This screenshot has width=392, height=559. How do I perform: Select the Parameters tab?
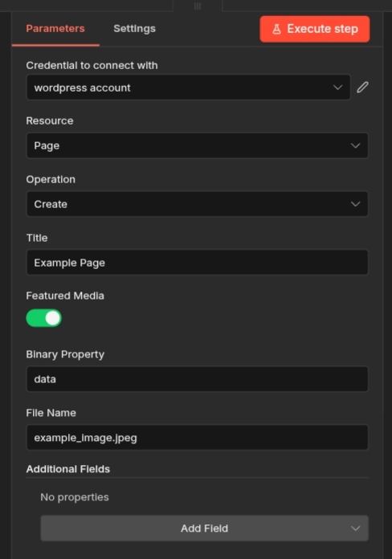point(55,29)
